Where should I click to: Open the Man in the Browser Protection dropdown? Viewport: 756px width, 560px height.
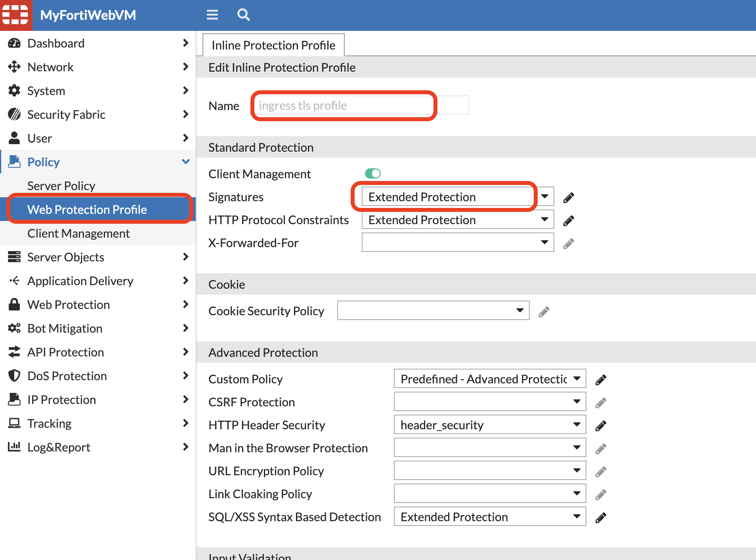[x=490, y=448]
